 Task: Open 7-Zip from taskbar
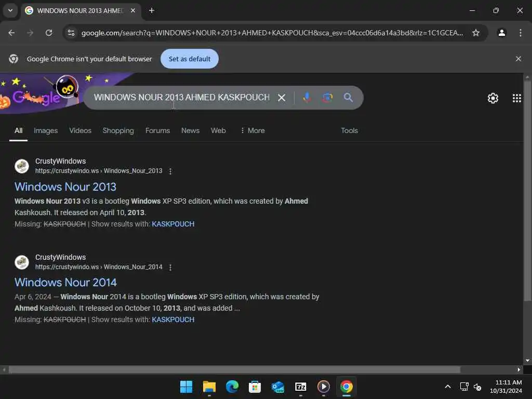301,387
